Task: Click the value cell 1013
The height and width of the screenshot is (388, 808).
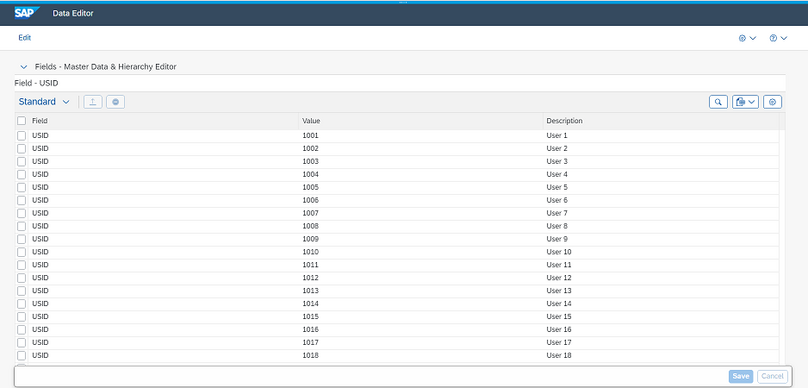Action: [311, 291]
